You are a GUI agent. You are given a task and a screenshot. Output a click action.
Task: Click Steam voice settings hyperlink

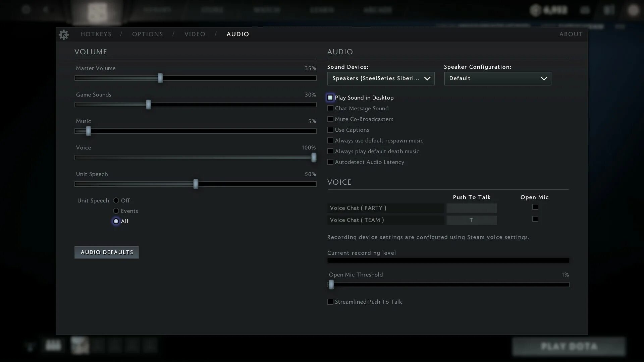(x=498, y=237)
